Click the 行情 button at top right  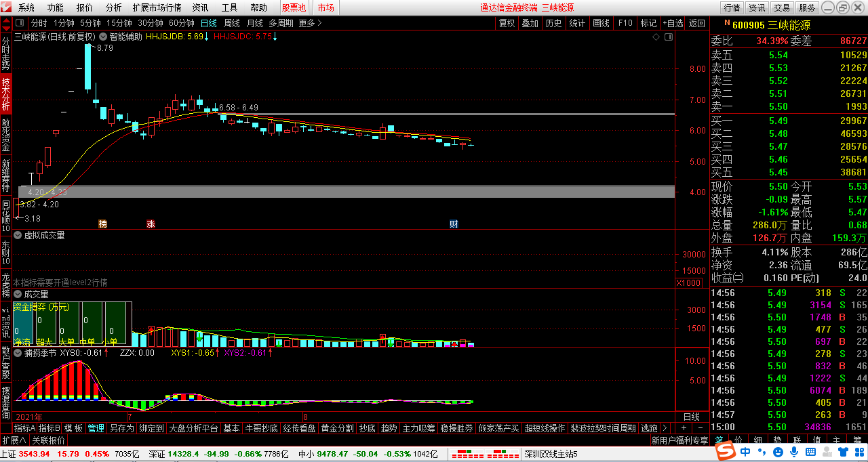[x=732, y=7]
